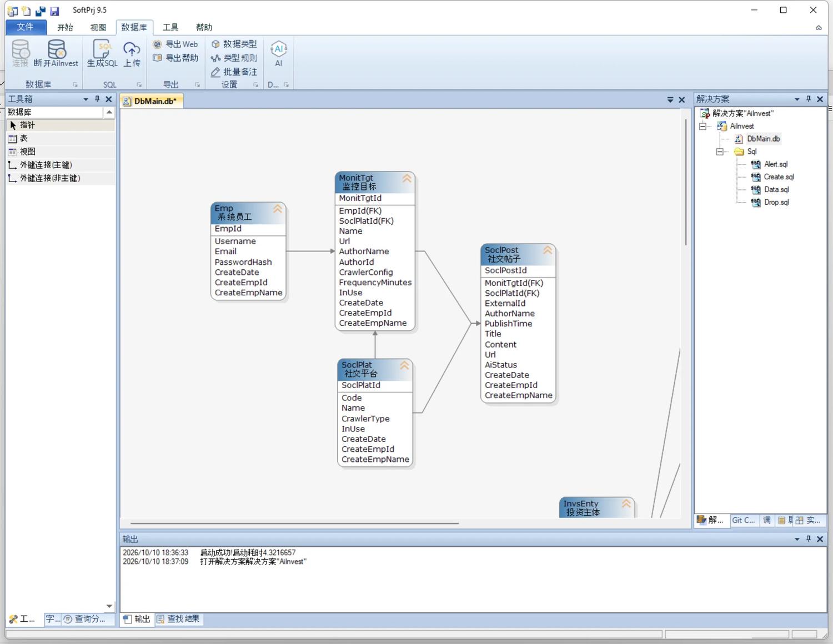Open 类型规则 in the ribbon
This screenshot has width=833, height=644.
[234, 58]
